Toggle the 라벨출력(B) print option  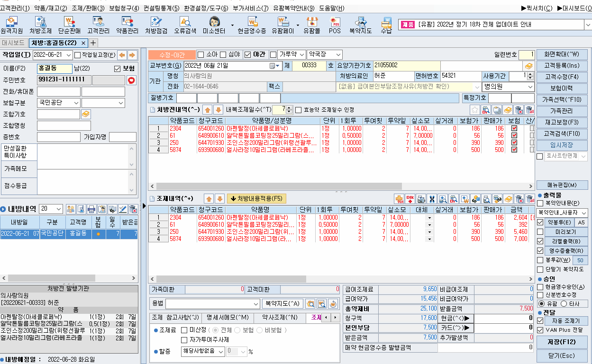[x=539, y=242]
